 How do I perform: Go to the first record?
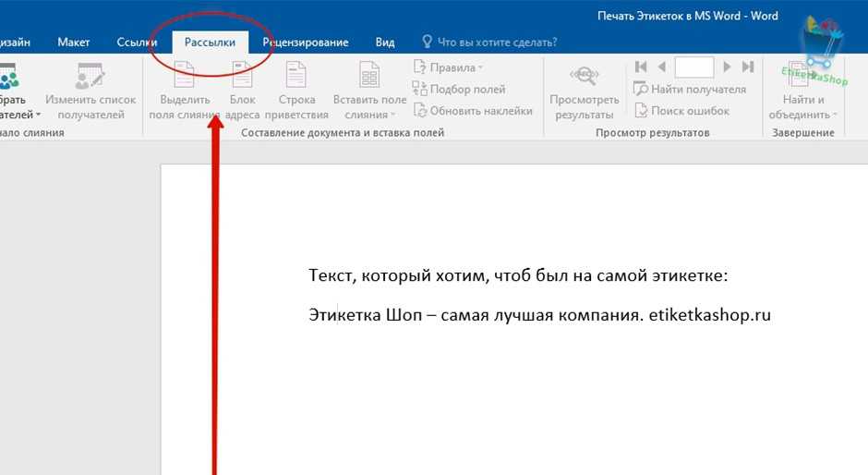pos(642,67)
